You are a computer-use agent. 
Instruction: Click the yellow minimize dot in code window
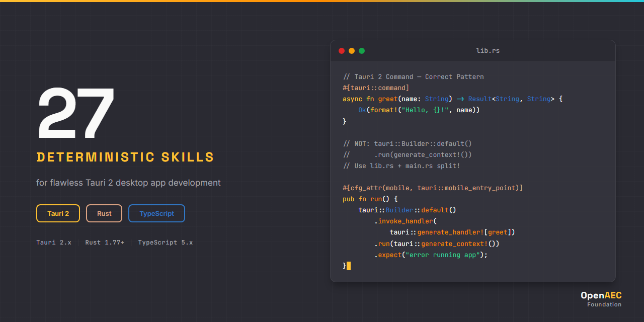click(352, 51)
